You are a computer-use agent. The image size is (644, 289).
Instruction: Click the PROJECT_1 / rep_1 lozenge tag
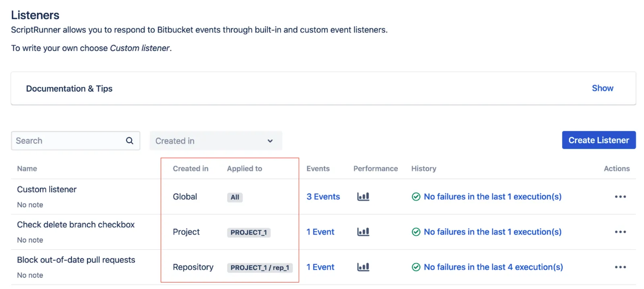(x=260, y=268)
